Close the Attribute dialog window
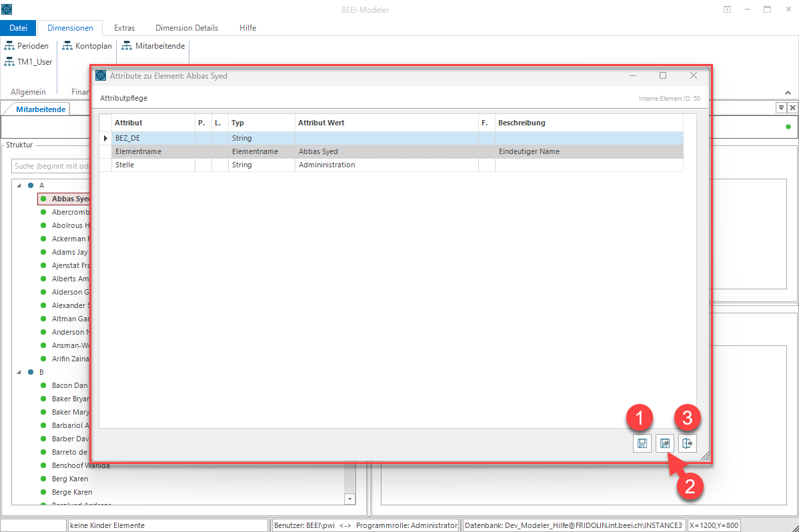This screenshot has width=799, height=532. [694, 75]
